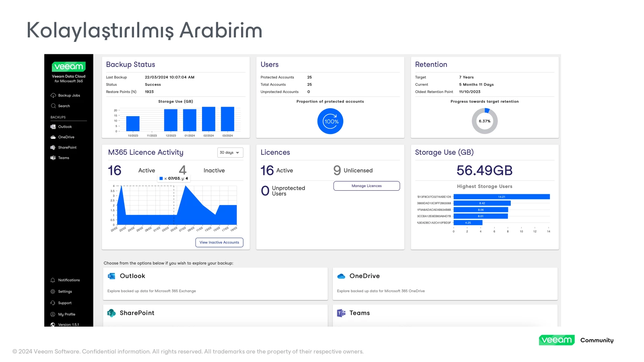Click the Settings gear icon
Image resolution: width=644 pixels, height=362 pixels.
53,292
